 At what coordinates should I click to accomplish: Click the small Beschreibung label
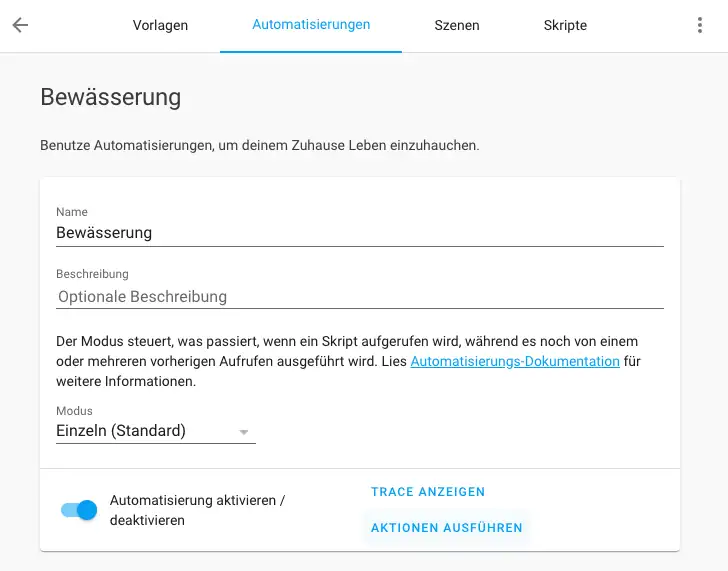click(92, 274)
